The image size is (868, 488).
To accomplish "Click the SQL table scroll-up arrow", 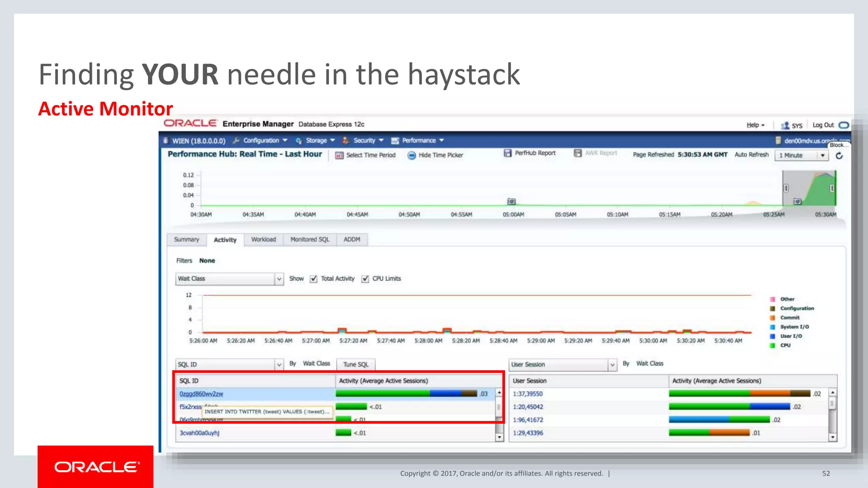I will tap(499, 393).
